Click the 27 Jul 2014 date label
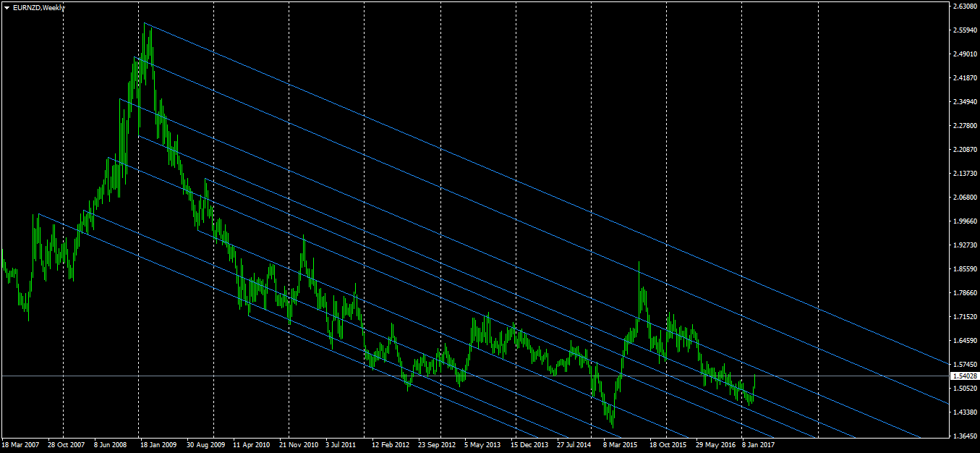 (x=575, y=445)
